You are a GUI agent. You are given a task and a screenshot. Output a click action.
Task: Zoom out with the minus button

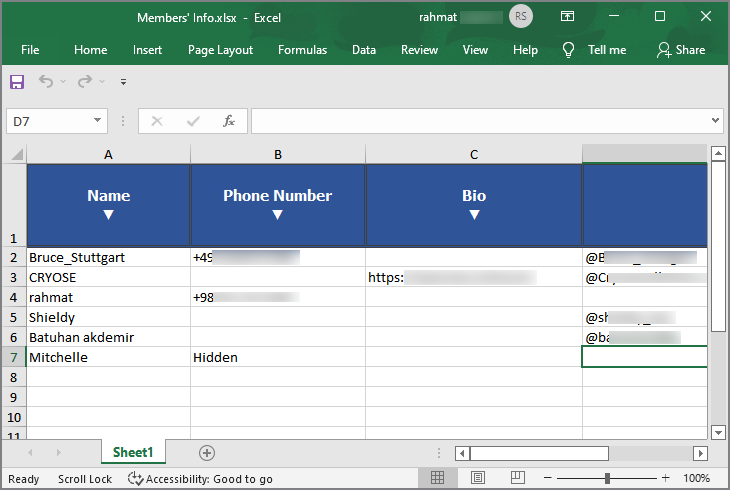point(548,478)
